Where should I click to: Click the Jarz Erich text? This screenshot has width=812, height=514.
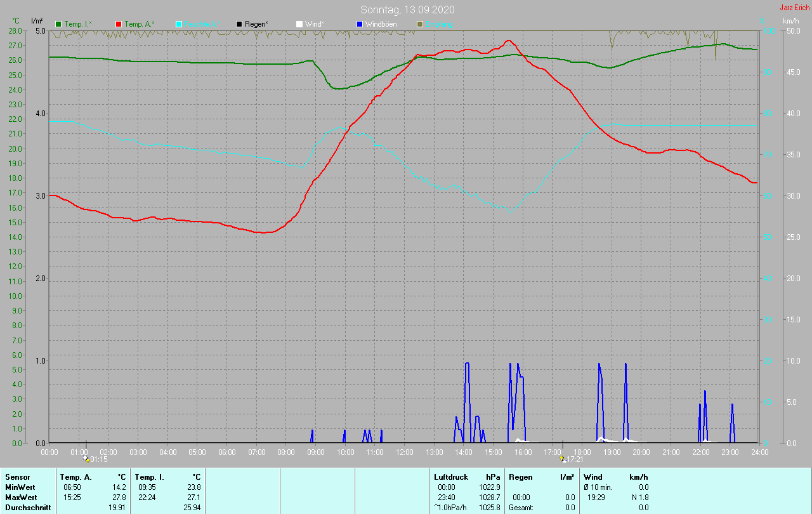click(x=794, y=8)
